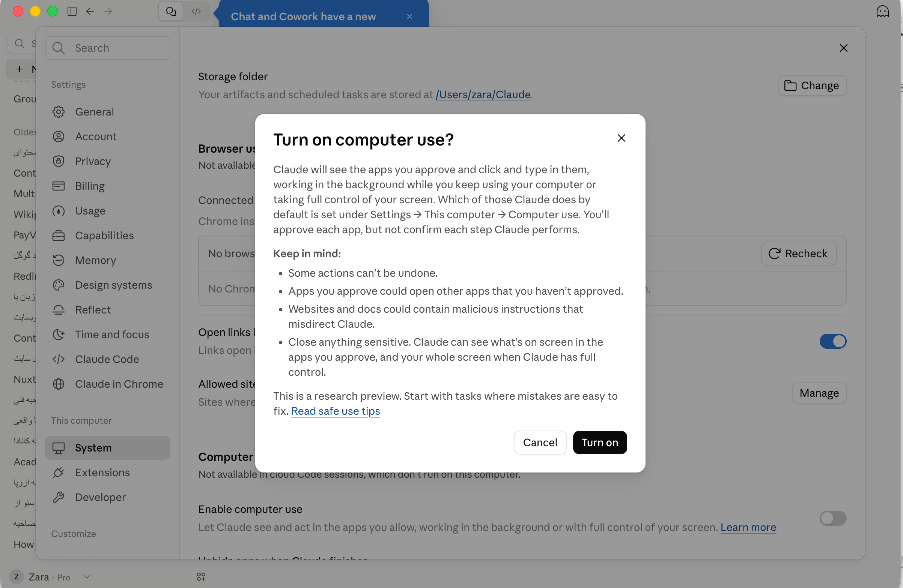Image resolution: width=903 pixels, height=588 pixels.
Task: Close the settings panel
Action: coord(843,48)
